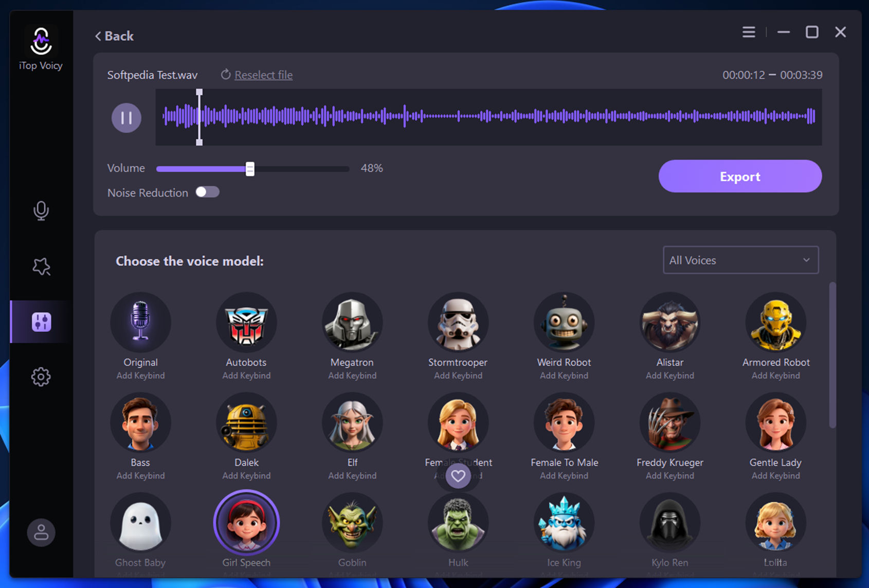Pause audio playback

pos(126,118)
